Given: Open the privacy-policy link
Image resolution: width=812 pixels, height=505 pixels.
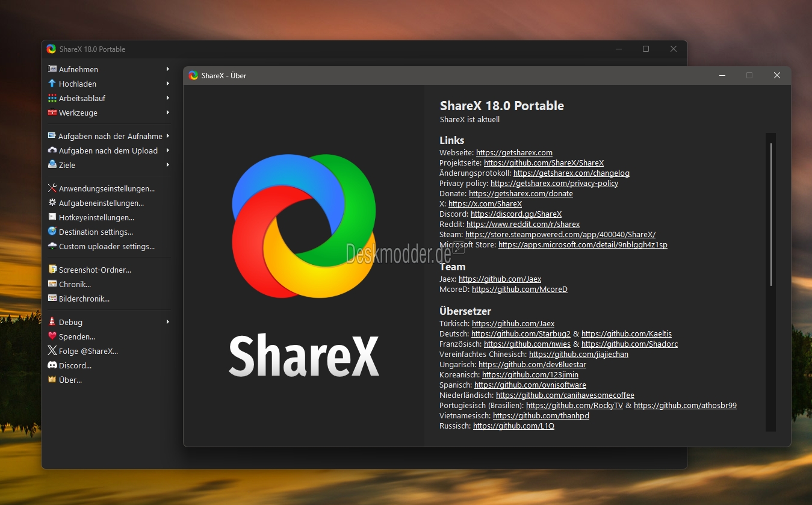Looking at the screenshot, I should coord(554,184).
